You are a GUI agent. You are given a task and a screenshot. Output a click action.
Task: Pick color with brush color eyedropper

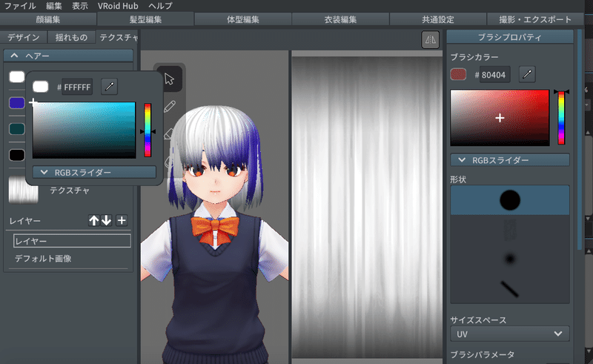click(x=527, y=75)
